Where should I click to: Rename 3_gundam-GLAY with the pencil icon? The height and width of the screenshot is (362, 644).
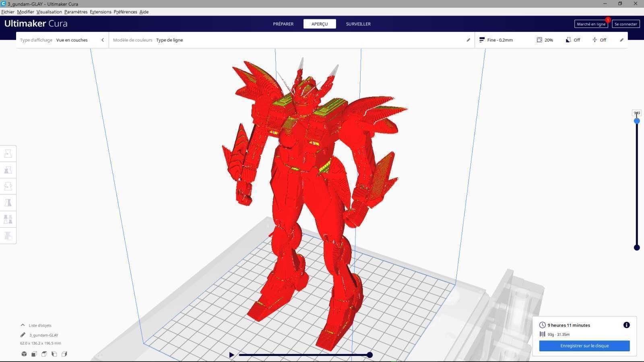pos(23,335)
